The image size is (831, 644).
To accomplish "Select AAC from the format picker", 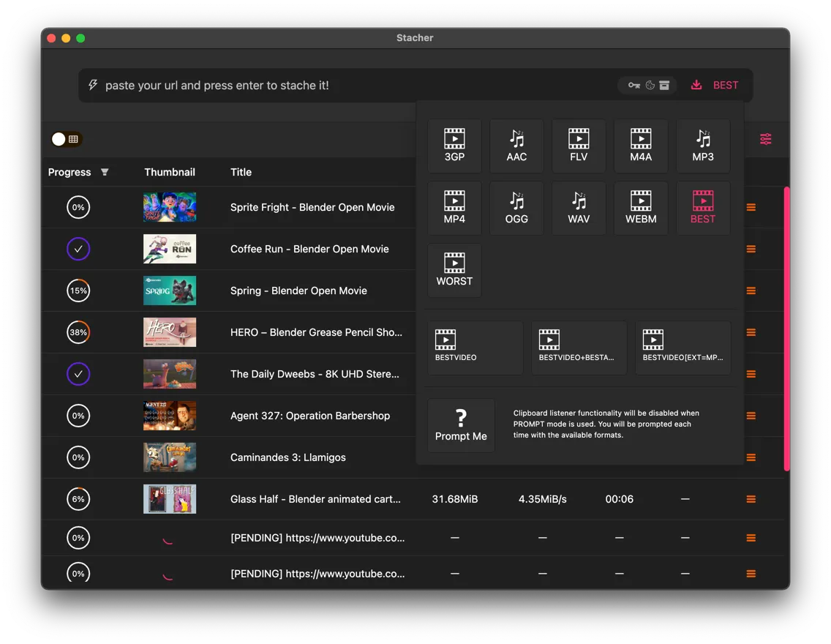I will click(x=516, y=145).
